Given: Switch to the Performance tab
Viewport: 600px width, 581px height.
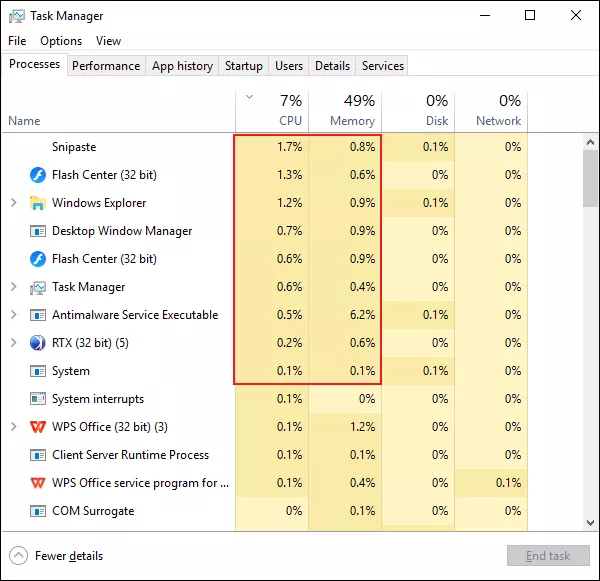Looking at the screenshot, I should point(106,66).
